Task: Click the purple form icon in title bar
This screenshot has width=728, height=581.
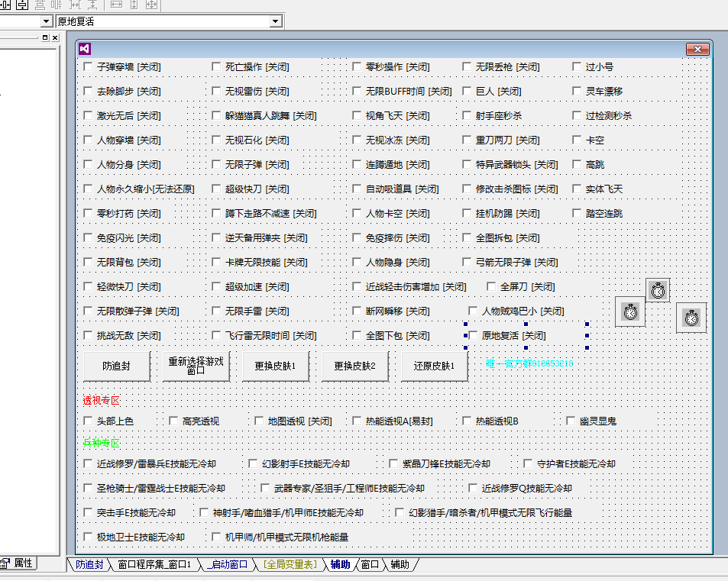Action: (x=85, y=49)
